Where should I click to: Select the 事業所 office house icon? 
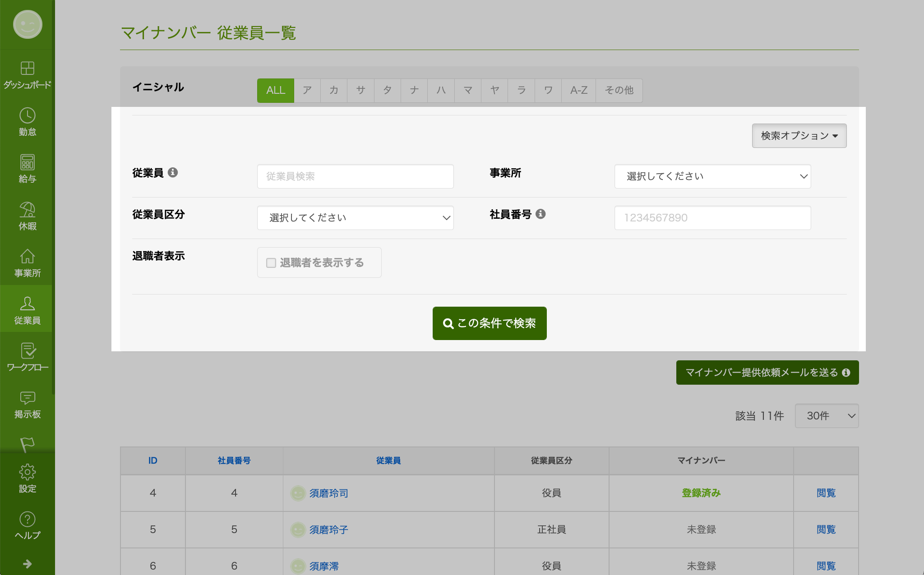tap(27, 257)
